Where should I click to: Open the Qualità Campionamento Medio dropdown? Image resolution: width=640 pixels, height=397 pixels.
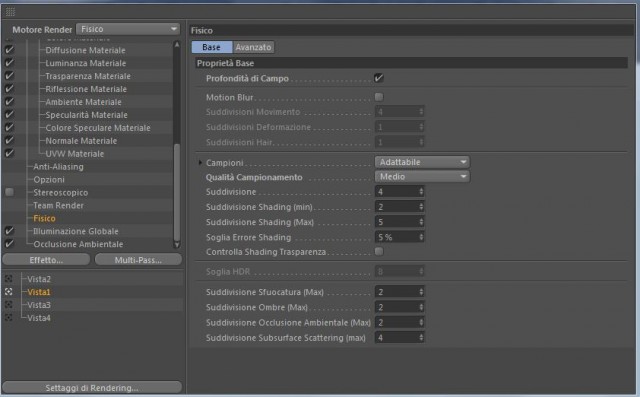(x=422, y=177)
